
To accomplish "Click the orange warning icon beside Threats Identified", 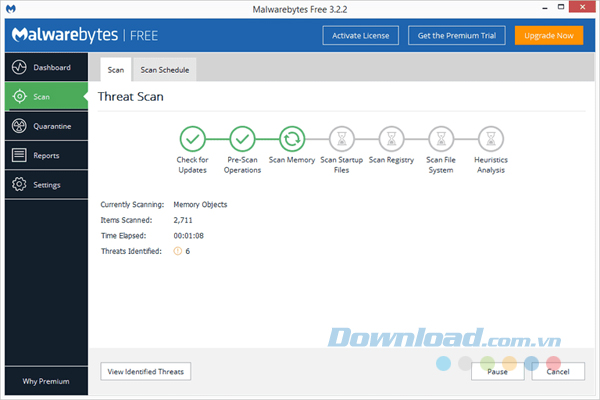I will pyautogui.click(x=178, y=251).
